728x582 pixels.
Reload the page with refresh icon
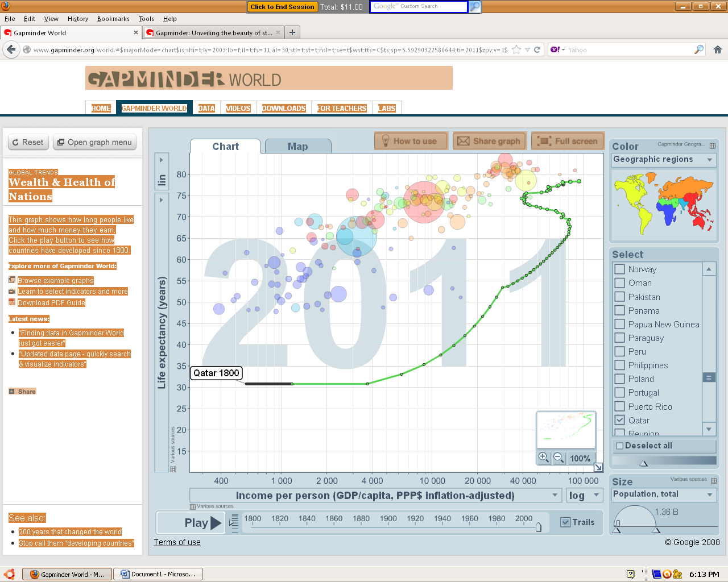click(537, 50)
